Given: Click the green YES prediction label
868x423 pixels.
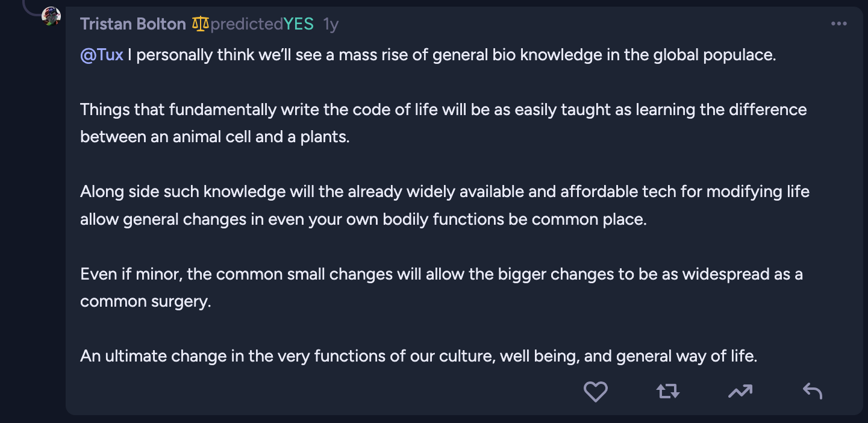Looking at the screenshot, I should pos(299,24).
